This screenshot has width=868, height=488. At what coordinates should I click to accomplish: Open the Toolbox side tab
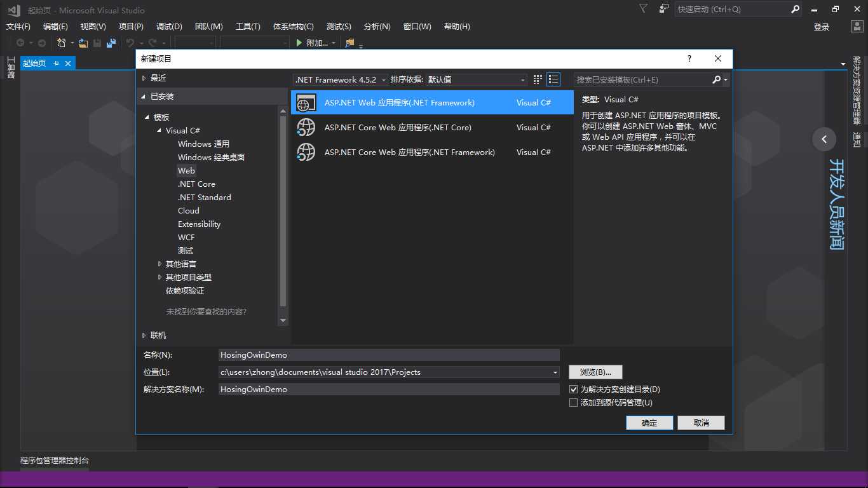click(x=11, y=68)
